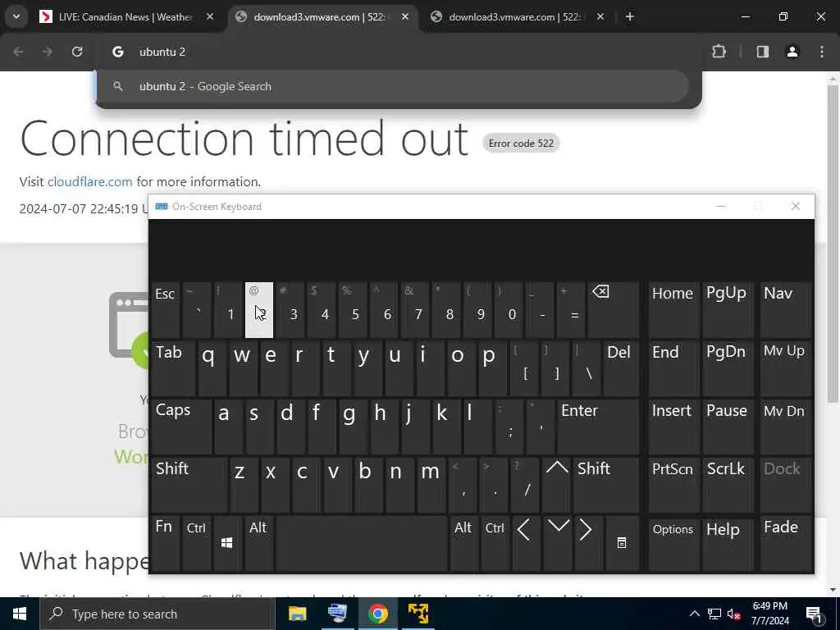This screenshot has width=840, height=630.
Task: Toggle the right Shift key
Action: click(x=606, y=485)
